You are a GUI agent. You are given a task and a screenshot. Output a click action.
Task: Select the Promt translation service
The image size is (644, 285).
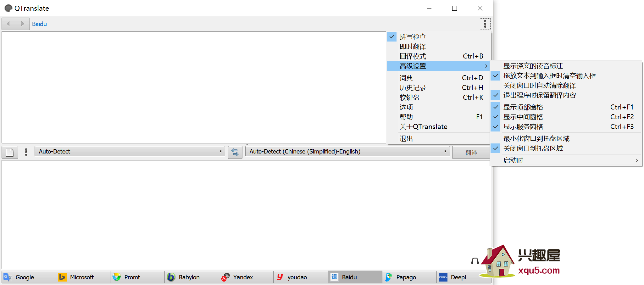point(137,277)
